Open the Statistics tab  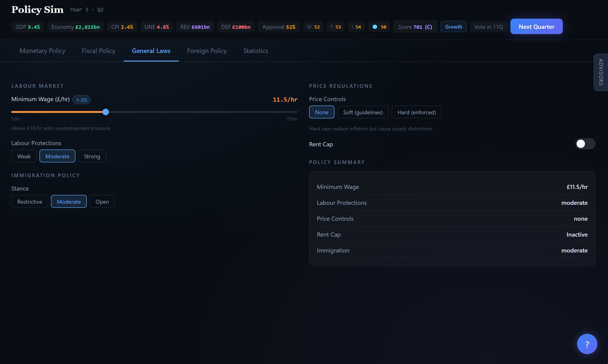[x=255, y=51]
